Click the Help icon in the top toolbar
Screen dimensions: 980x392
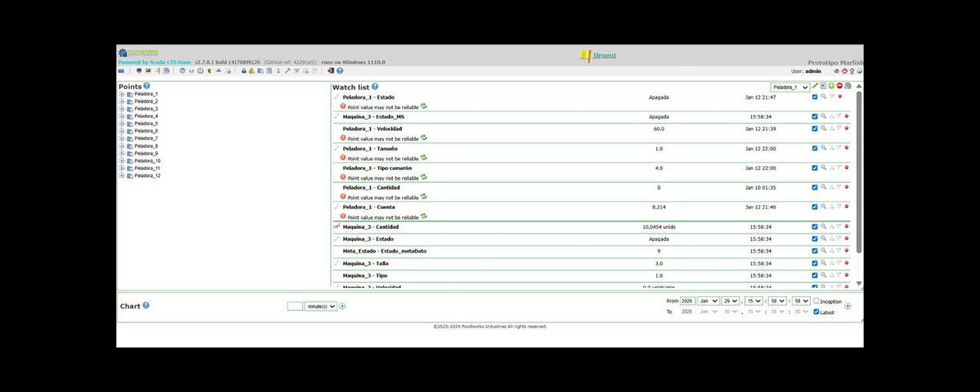(340, 70)
